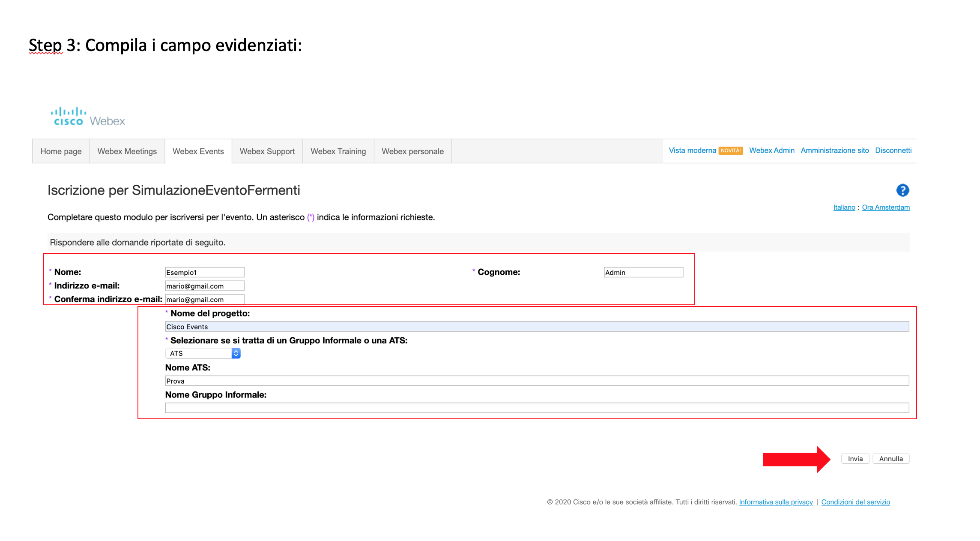
Task: Click the Nome del progetto field
Action: tap(537, 327)
